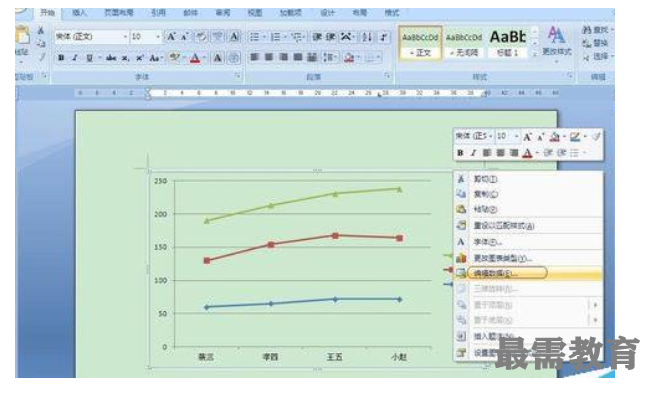Click the paragraph shading paint bucket

(x=349, y=57)
